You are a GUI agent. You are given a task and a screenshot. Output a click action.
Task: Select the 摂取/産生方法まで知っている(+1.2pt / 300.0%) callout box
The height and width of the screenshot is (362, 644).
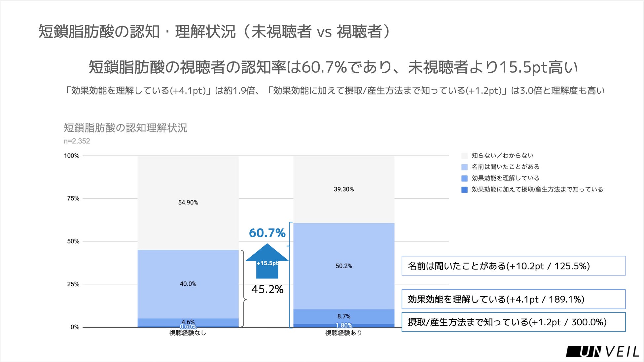[513, 322]
